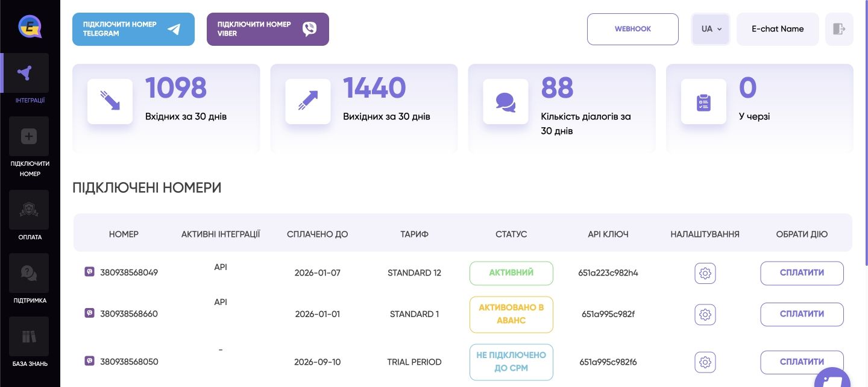868x387 pixels.
Task: Click the E-chat logo
Action: (x=30, y=27)
